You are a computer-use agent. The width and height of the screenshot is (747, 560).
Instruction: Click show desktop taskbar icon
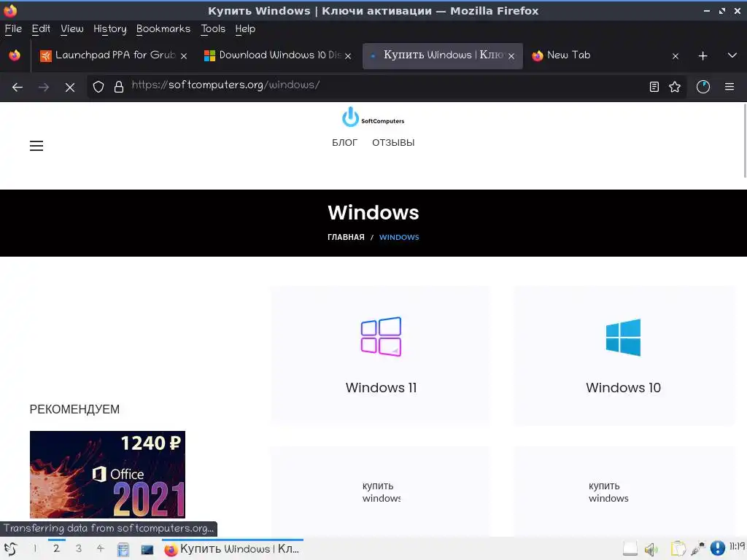pos(147,550)
